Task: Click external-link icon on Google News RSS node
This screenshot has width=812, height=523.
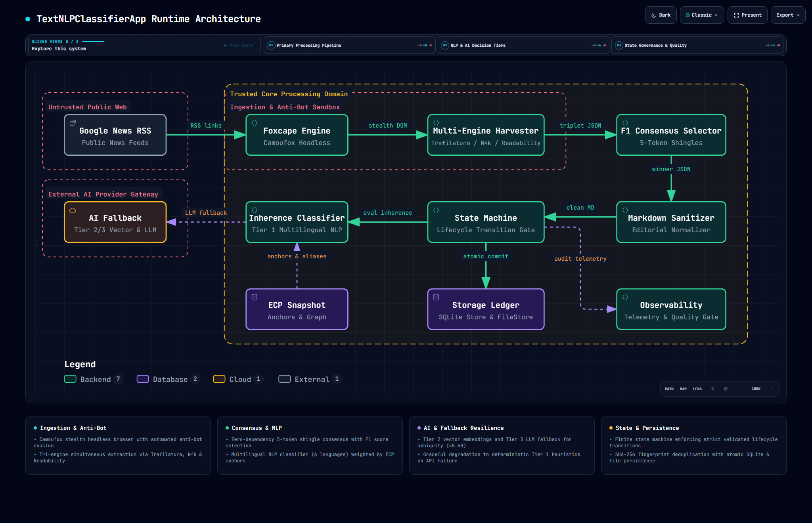Action: click(73, 123)
